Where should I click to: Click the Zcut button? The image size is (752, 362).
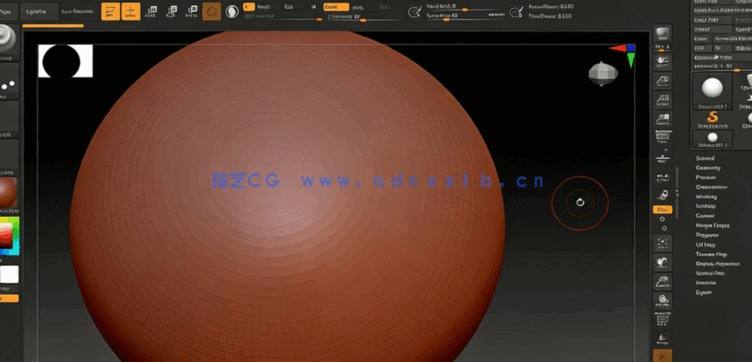[384, 7]
